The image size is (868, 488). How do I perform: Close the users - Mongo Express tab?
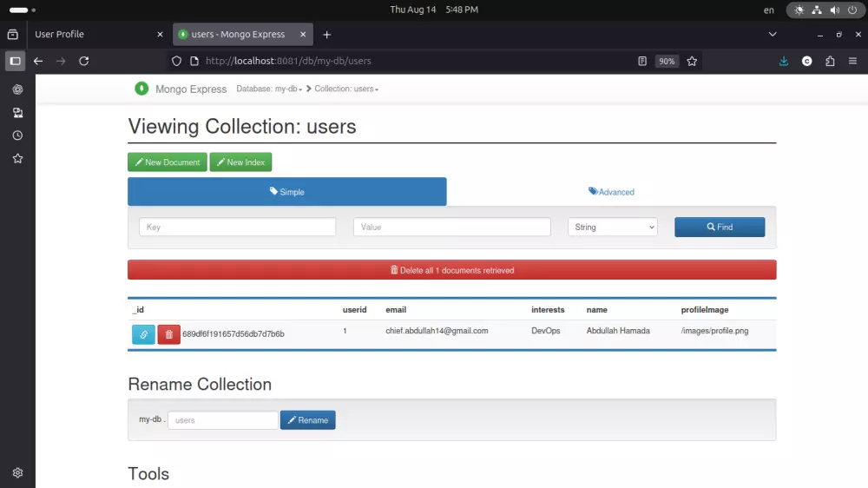pyautogui.click(x=303, y=35)
